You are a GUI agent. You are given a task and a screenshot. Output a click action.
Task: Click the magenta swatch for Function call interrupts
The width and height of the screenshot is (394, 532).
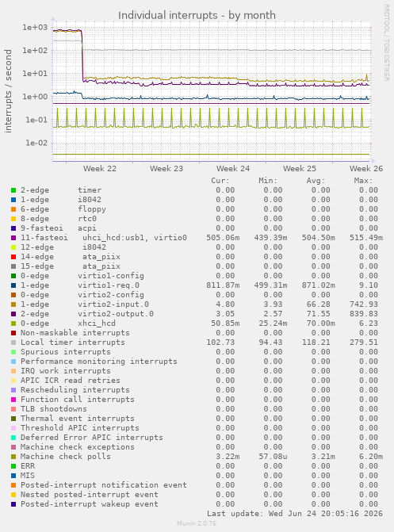coord(13,400)
